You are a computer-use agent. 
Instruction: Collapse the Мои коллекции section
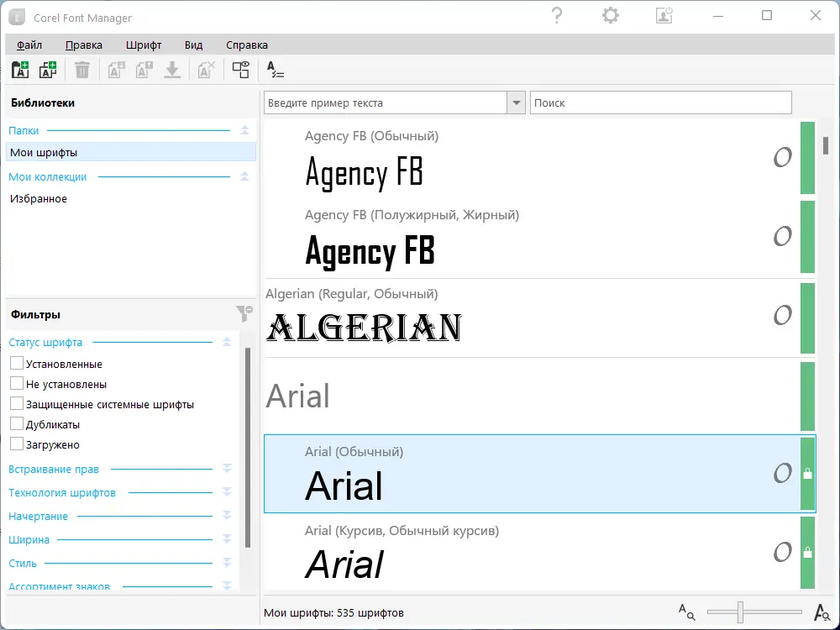click(x=244, y=176)
